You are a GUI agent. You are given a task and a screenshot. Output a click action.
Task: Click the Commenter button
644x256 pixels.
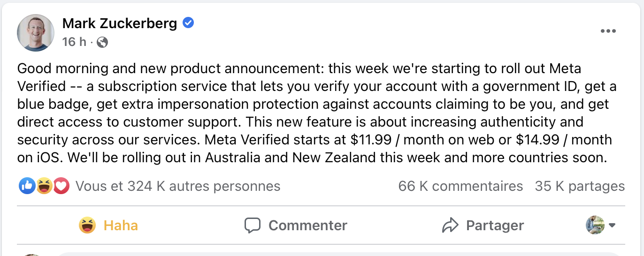(x=296, y=226)
